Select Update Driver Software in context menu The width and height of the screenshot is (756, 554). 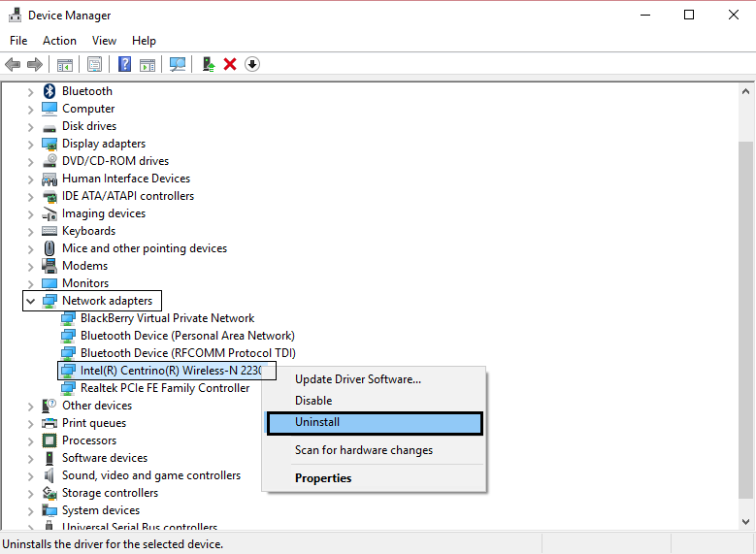coord(357,378)
